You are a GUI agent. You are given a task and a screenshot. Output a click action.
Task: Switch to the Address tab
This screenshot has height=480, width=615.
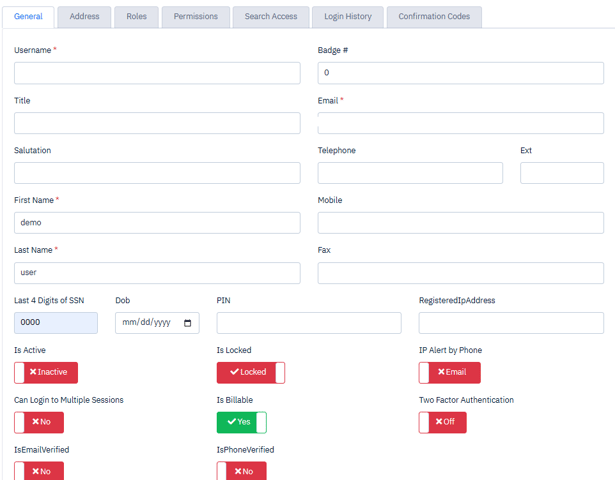pos(84,17)
